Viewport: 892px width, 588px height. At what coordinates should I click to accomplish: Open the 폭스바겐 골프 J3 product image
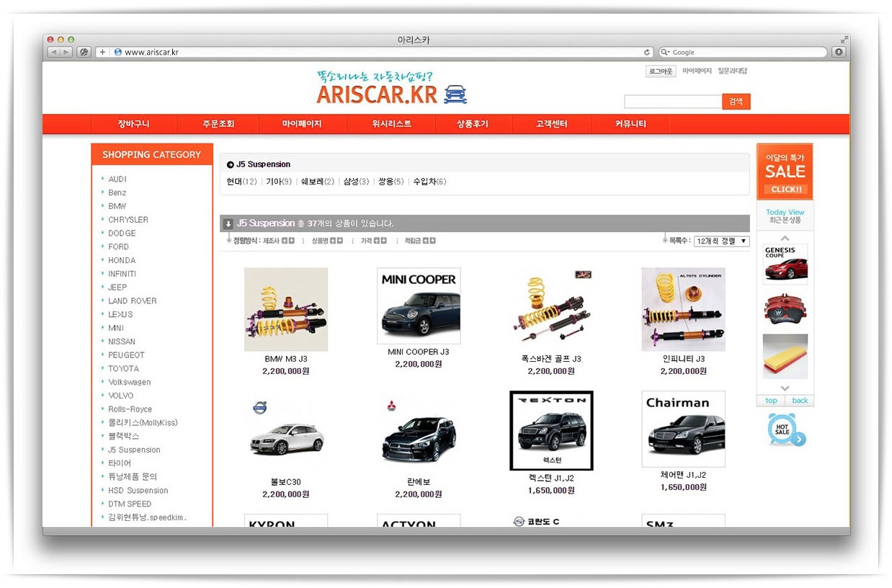point(551,309)
